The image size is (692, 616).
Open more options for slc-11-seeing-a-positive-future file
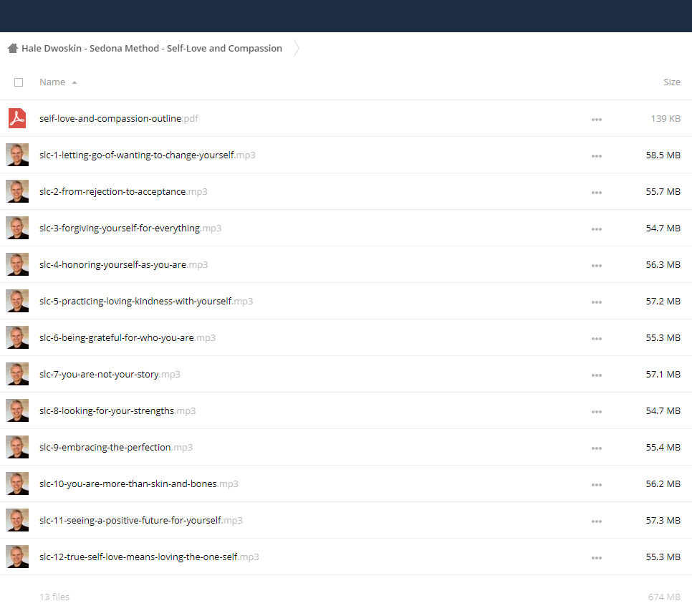click(x=597, y=522)
